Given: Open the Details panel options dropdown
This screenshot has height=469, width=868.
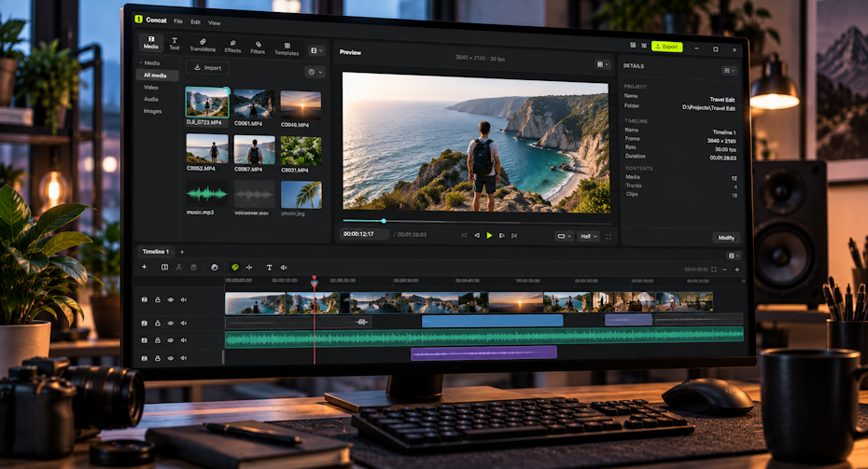Looking at the screenshot, I should [729, 70].
